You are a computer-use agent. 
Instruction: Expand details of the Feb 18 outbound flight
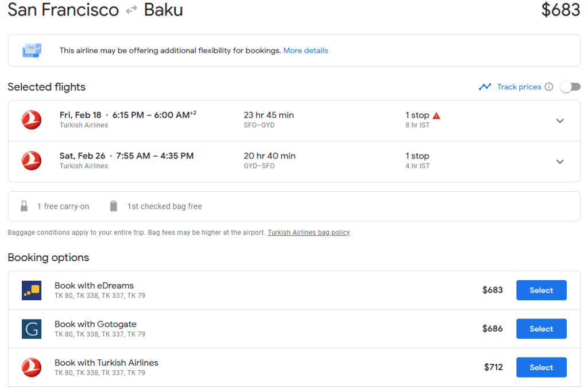[560, 121]
